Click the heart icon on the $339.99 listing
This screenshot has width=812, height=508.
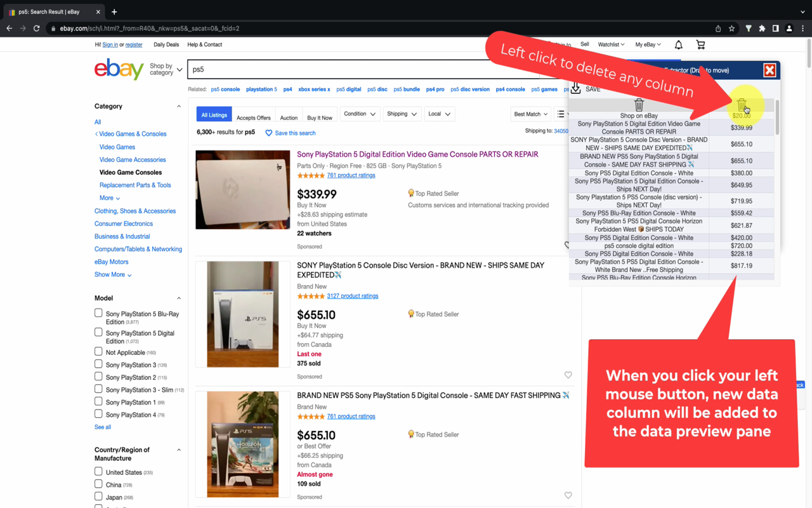pyautogui.click(x=568, y=244)
